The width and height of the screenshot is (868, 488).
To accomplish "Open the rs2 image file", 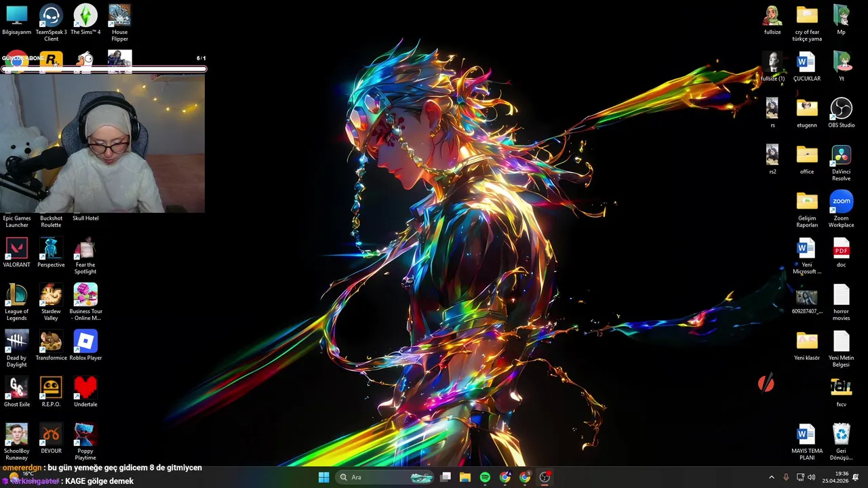I will click(772, 159).
